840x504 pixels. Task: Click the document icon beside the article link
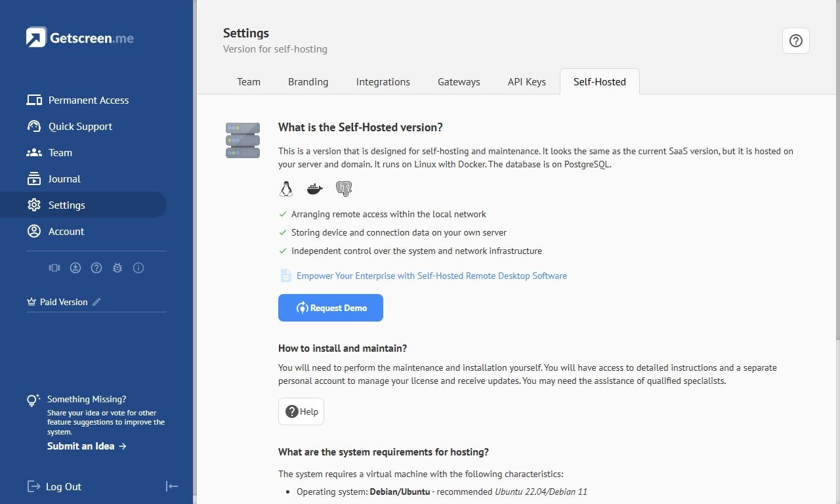286,276
